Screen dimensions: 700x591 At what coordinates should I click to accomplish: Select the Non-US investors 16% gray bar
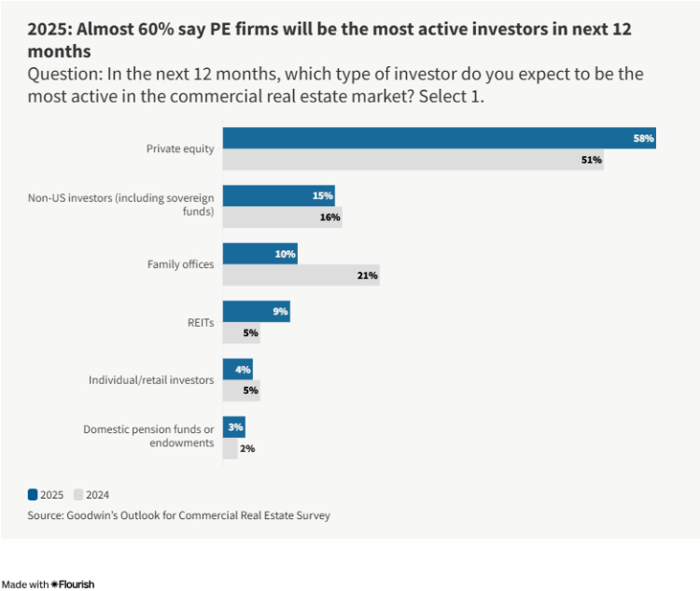click(x=282, y=218)
